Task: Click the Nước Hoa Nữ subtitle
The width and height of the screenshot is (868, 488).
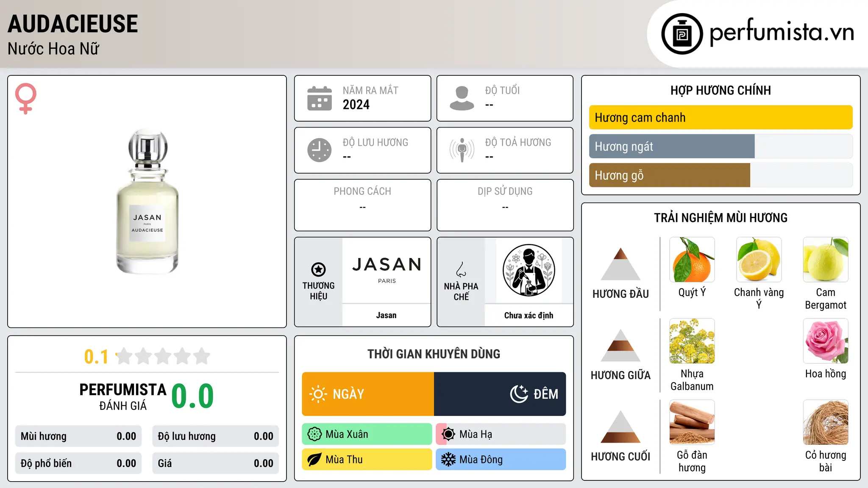Action: (53, 49)
